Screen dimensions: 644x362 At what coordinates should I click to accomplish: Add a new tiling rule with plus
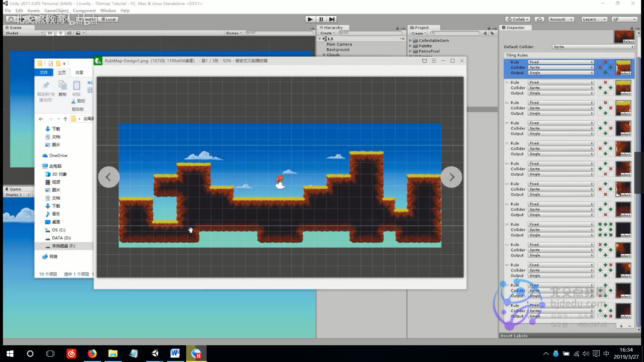(621, 326)
